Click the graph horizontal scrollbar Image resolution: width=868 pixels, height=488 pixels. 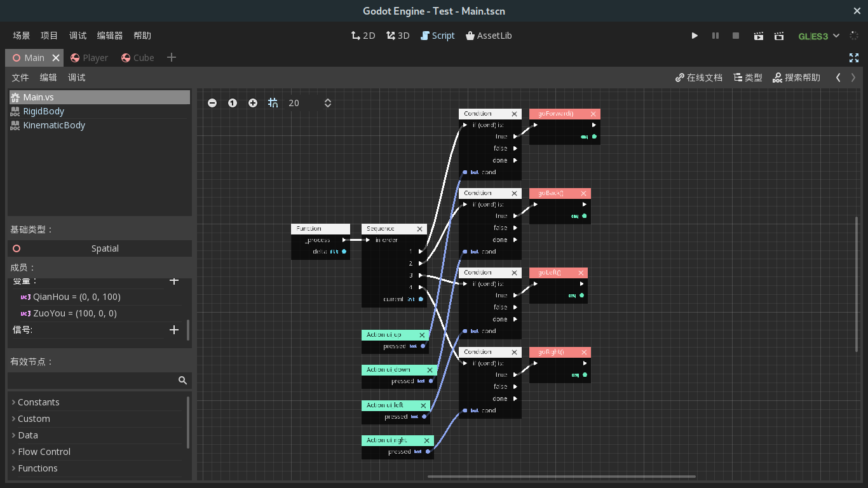click(562, 476)
